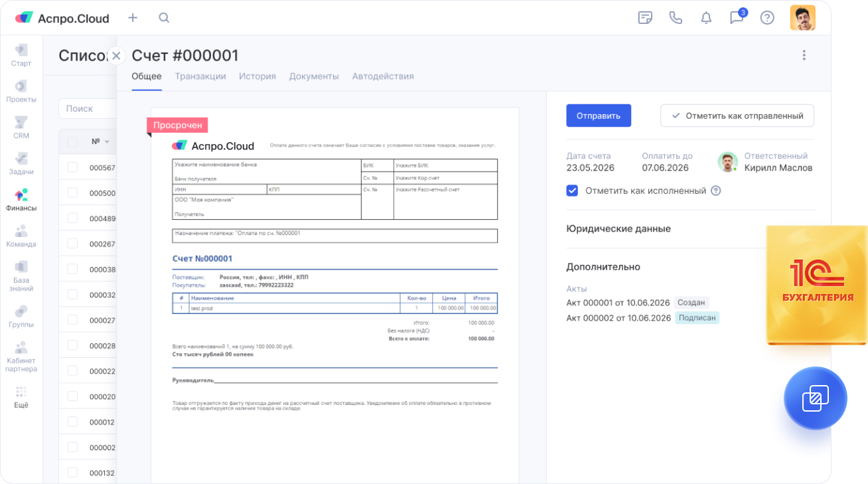Open chat messages with badge 3
Screen dimensions: 868x484
[737, 18]
